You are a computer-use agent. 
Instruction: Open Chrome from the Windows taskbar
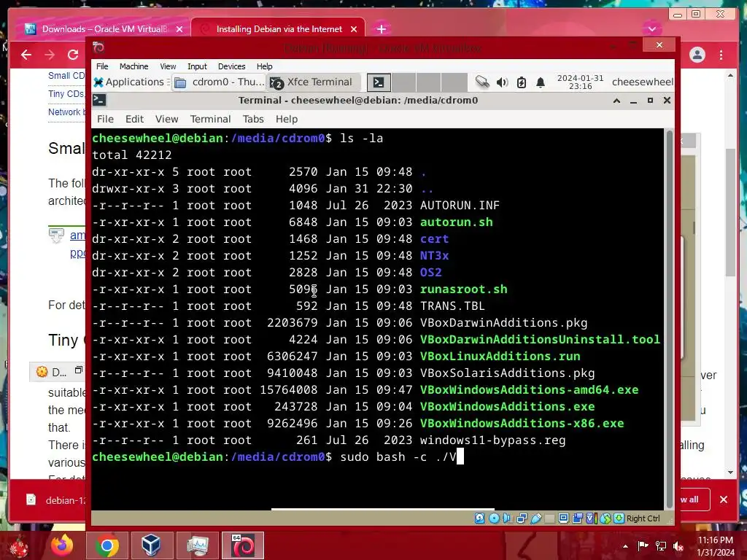click(107, 545)
